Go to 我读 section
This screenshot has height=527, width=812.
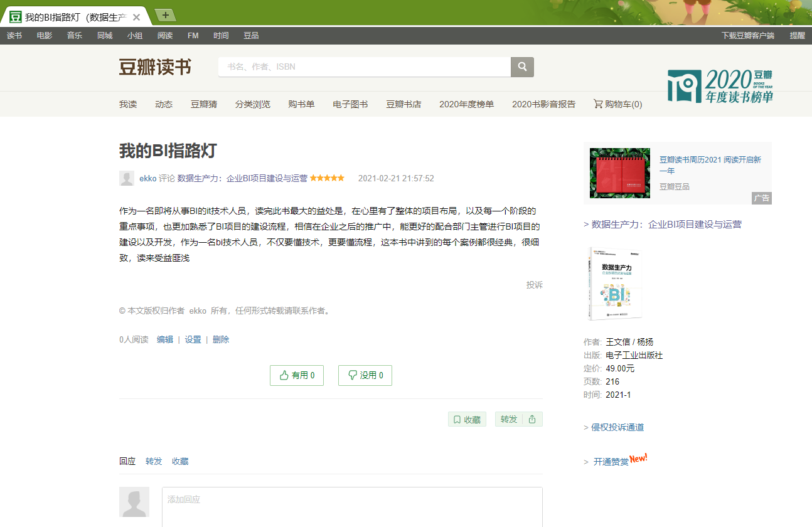[128, 104]
